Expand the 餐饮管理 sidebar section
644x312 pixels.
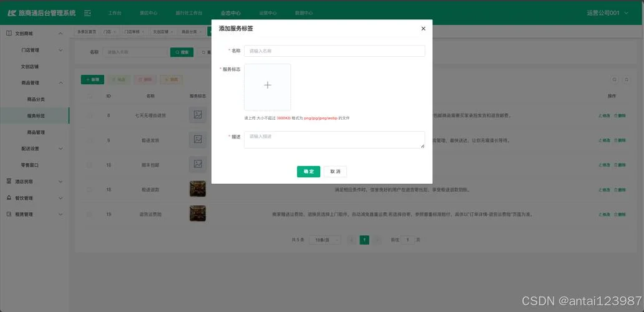point(34,198)
